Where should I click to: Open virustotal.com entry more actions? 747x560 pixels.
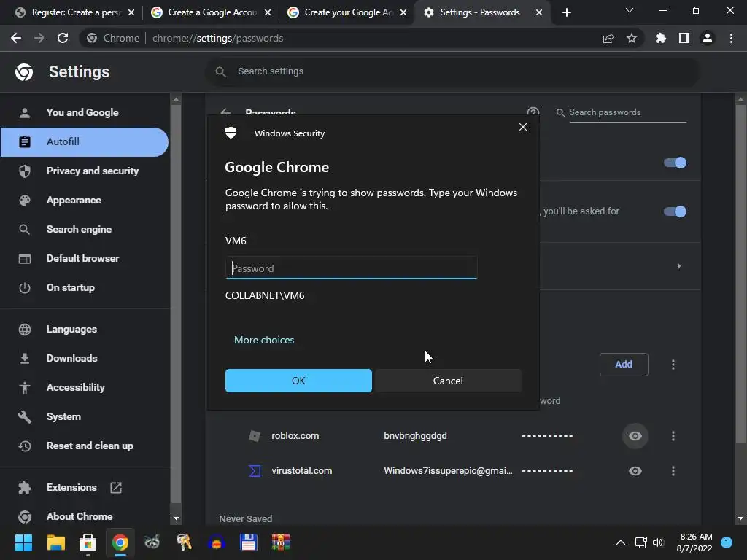673,471
